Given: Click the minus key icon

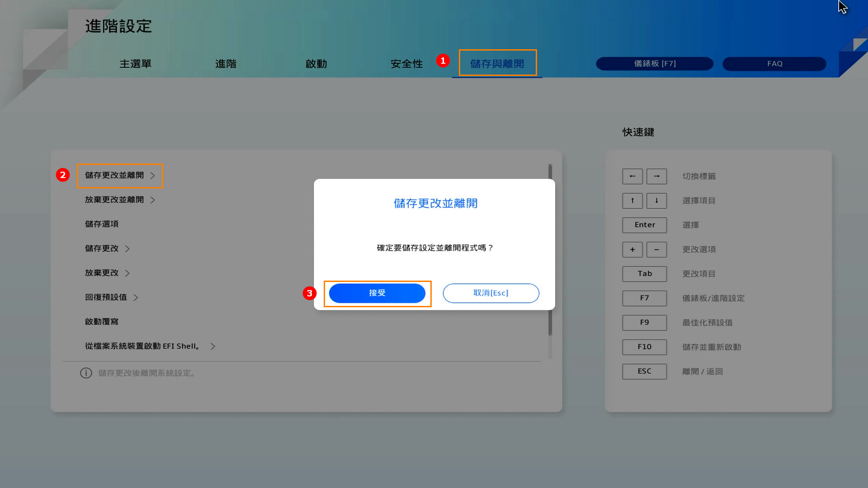Looking at the screenshot, I should pyautogui.click(x=656, y=249).
